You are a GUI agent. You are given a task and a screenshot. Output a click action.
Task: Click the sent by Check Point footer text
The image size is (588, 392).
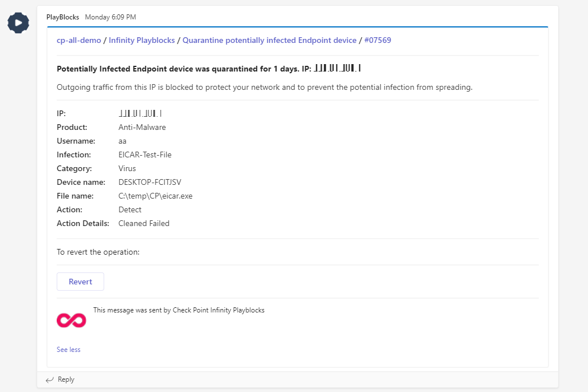179,310
